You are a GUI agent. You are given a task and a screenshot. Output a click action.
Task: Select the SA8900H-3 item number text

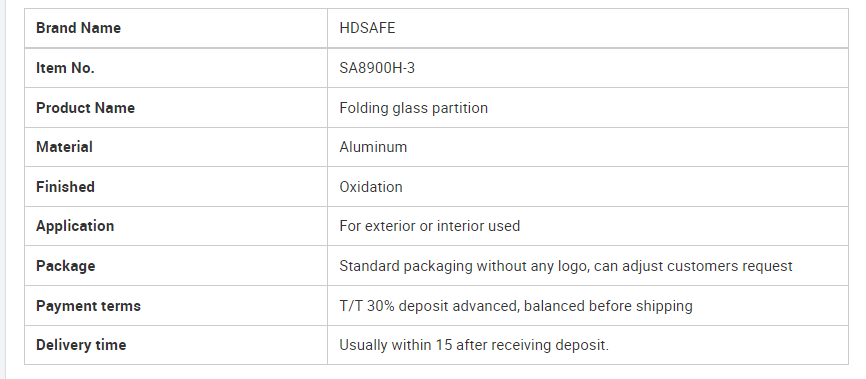pos(377,68)
